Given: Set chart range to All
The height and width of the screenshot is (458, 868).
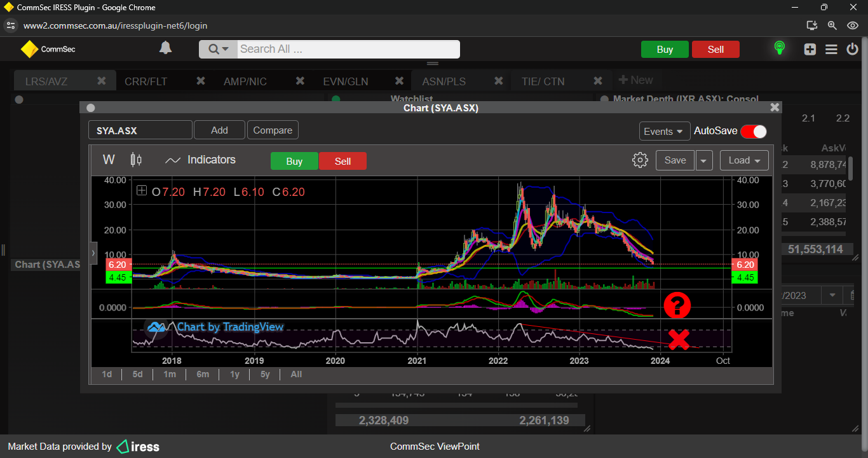Looking at the screenshot, I should click(296, 374).
